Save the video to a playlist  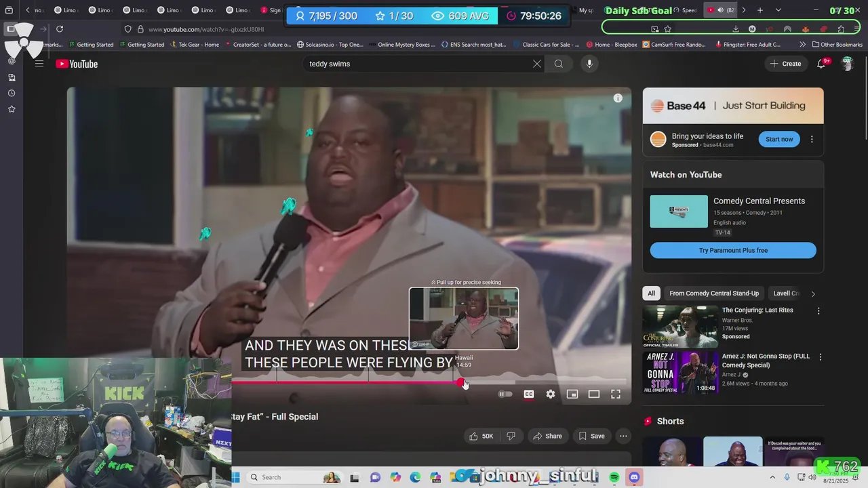[x=591, y=436]
